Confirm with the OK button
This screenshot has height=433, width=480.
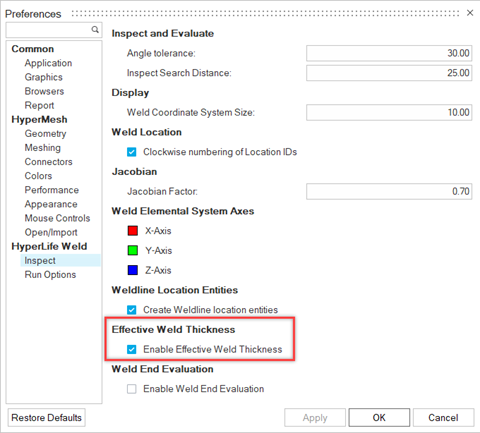click(379, 418)
